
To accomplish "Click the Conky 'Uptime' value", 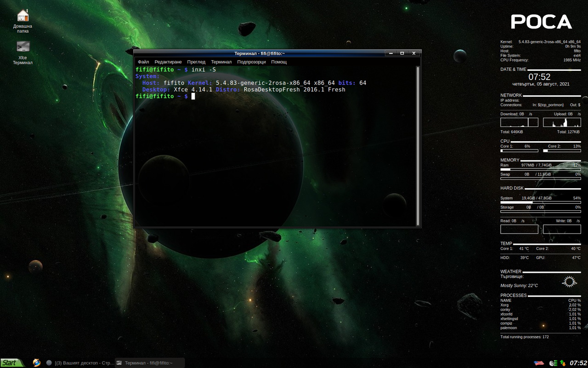I will [573, 46].
